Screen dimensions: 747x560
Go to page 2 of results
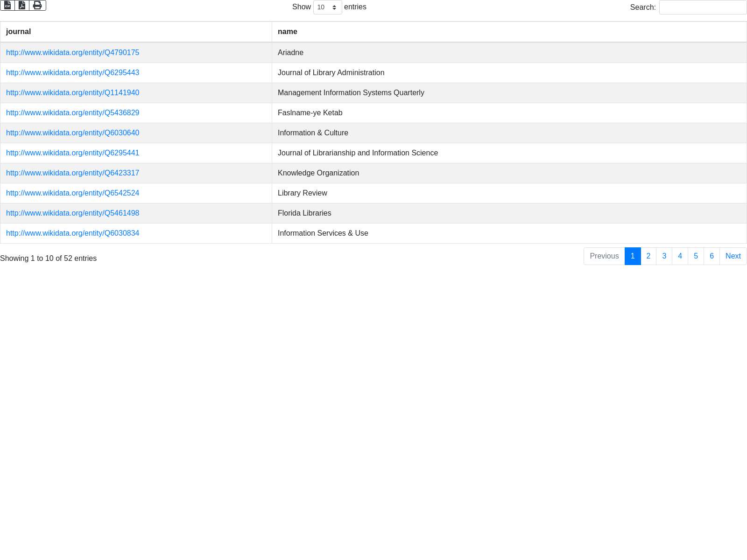(x=648, y=256)
